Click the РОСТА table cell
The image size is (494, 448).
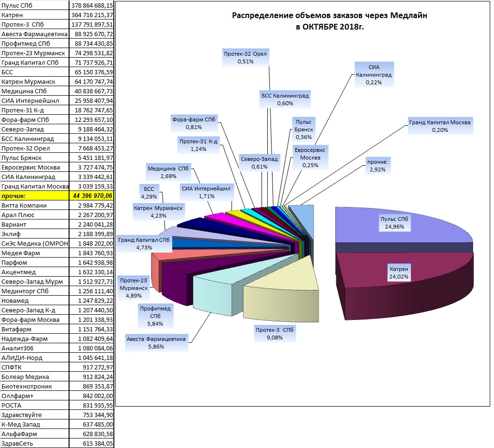coord(34,405)
